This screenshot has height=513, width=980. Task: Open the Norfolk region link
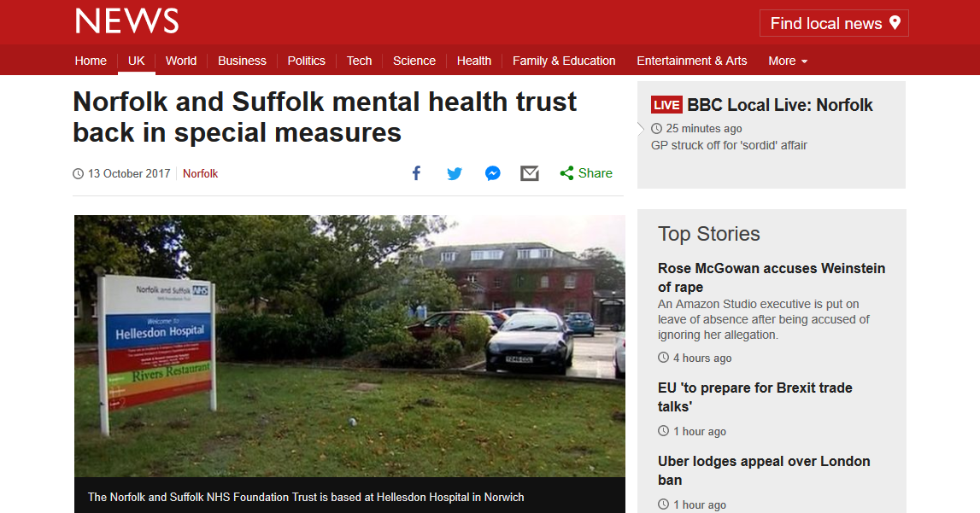(200, 173)
